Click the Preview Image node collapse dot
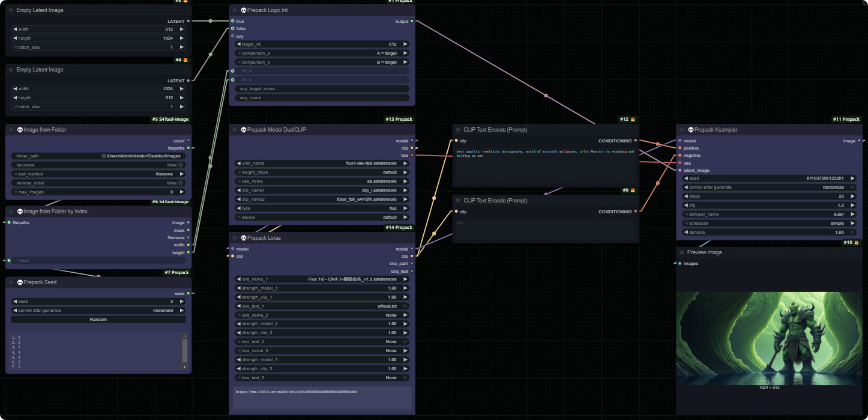The width and height of the screenshot is (868, 420). tap(682, 252)
